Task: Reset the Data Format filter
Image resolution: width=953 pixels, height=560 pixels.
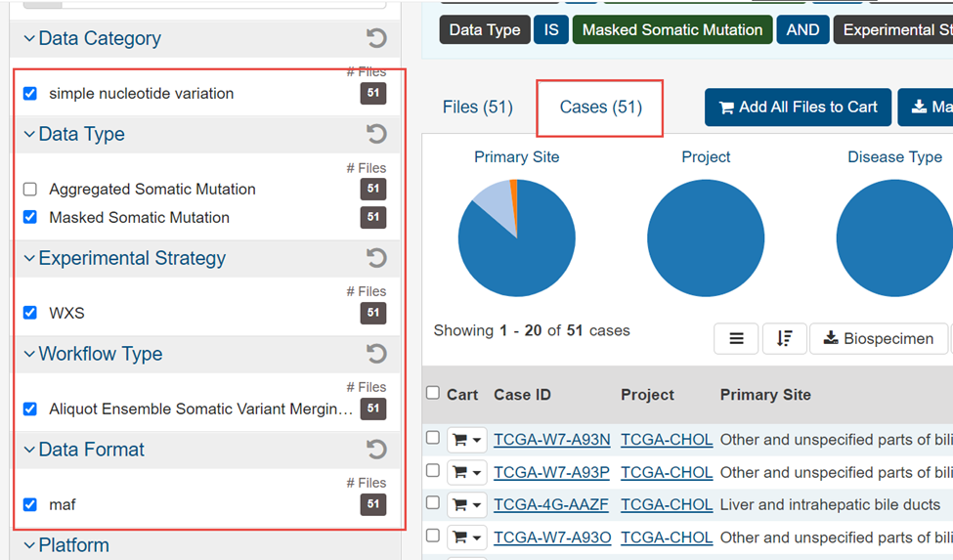Action: 376,450
